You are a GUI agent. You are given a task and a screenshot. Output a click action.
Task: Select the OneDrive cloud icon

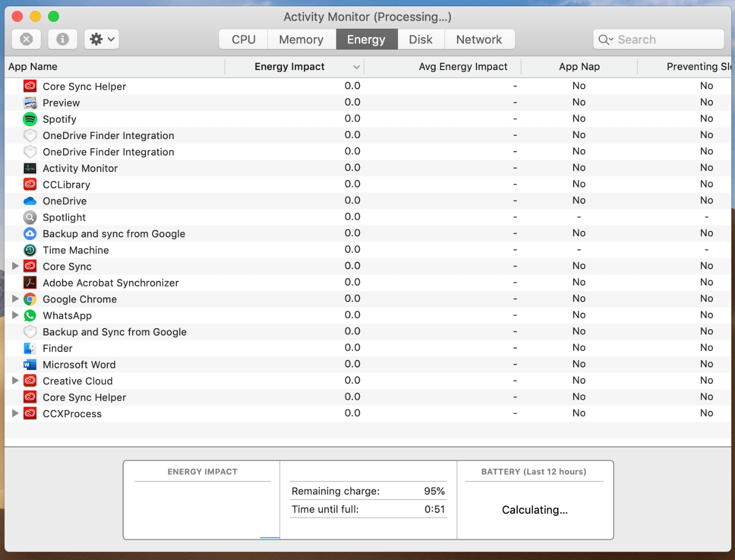pos(30,201)
